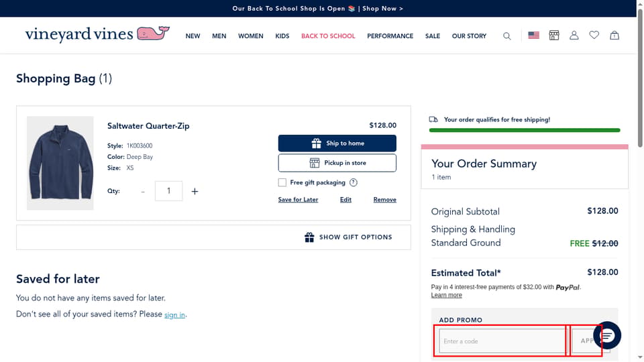The width and height of the screenshot is (644, 362).
Task: Click the free gift packaging help icon
Action: tap(354, 182)
